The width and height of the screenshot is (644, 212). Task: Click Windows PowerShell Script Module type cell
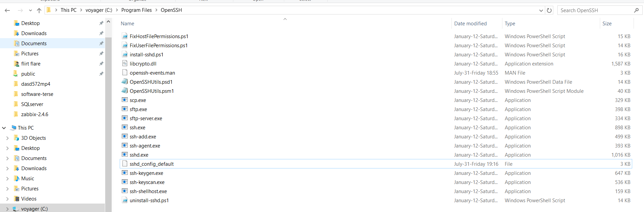click(544, 91)
